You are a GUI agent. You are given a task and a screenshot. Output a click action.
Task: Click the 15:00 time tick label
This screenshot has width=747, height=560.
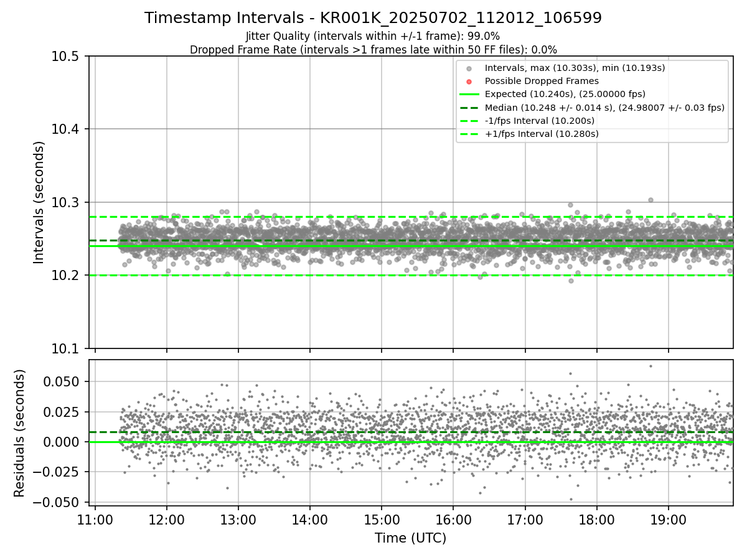(382, 519)
